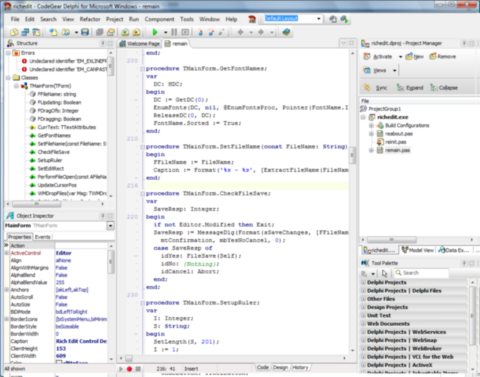Screen dimensions: 480x377
Task: Click the Save current desktop layout icon
Action: 333,19
